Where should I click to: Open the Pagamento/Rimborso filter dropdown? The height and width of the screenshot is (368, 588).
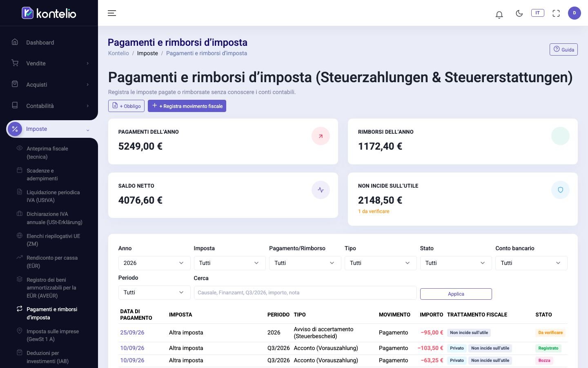tap(305, 263)
